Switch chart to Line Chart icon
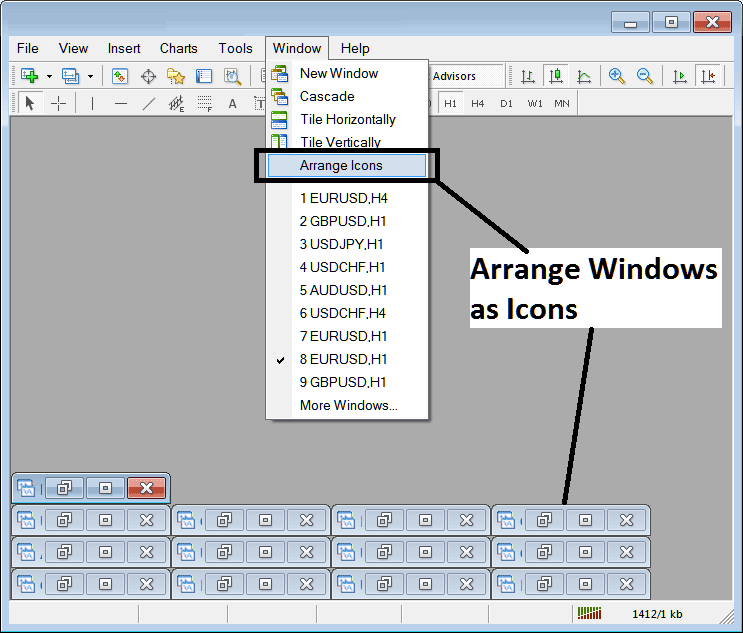This screenshot has height=633, width=743. pos(584,76)
